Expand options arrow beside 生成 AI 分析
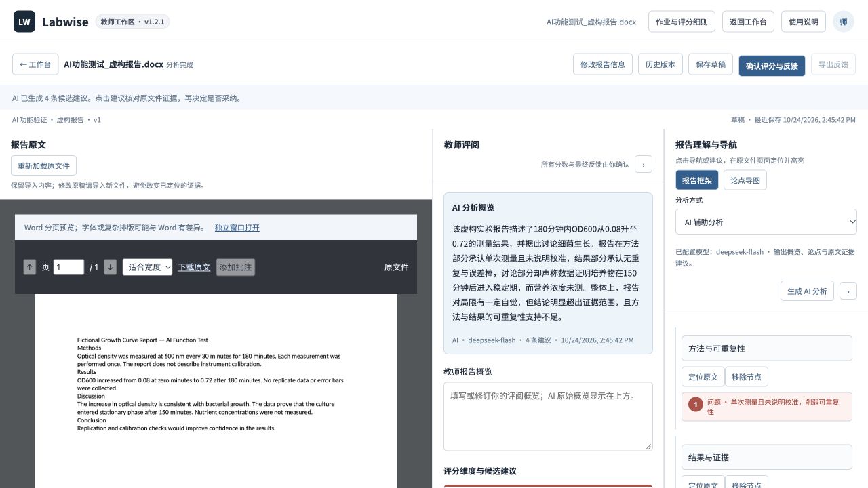Image resolution: width=868 pixels, height=488 pixels. coord(848,291)
